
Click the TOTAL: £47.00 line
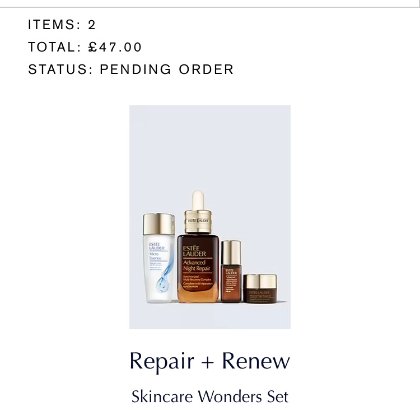click(x=85, y=47)
